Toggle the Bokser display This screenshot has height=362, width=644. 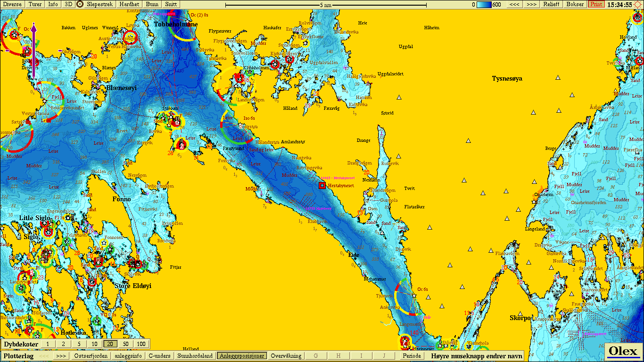pyautogui.click(x=575, y=4)
